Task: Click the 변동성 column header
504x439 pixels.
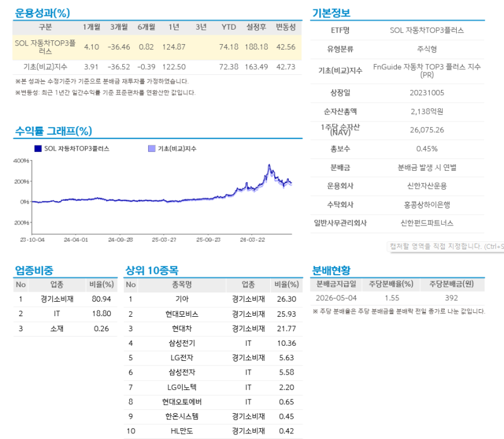Action: tap(286, 27)
